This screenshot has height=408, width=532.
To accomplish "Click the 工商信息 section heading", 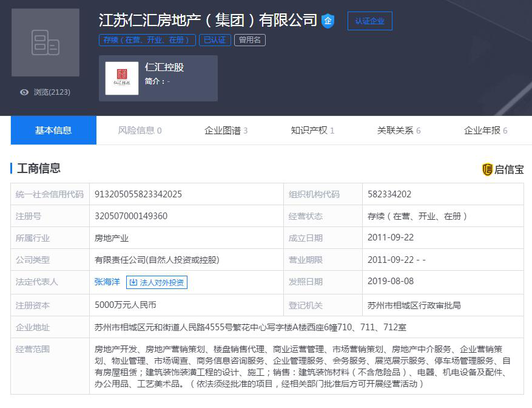I will pos(39,168).
